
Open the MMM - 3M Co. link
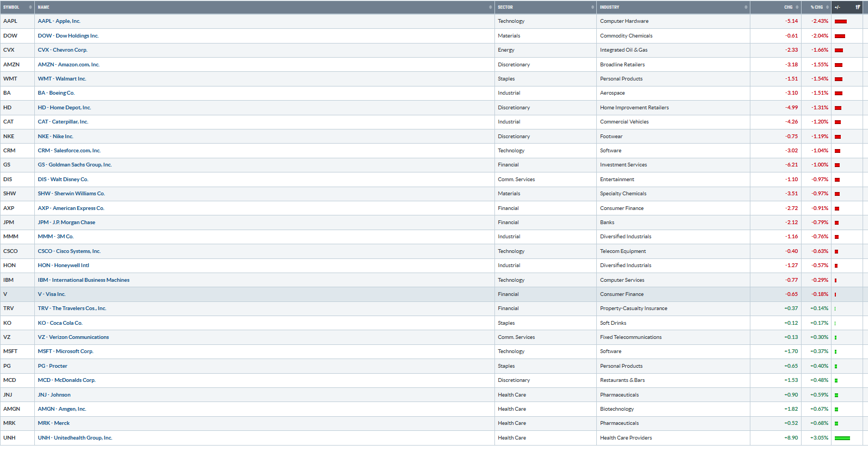[56, 237]
